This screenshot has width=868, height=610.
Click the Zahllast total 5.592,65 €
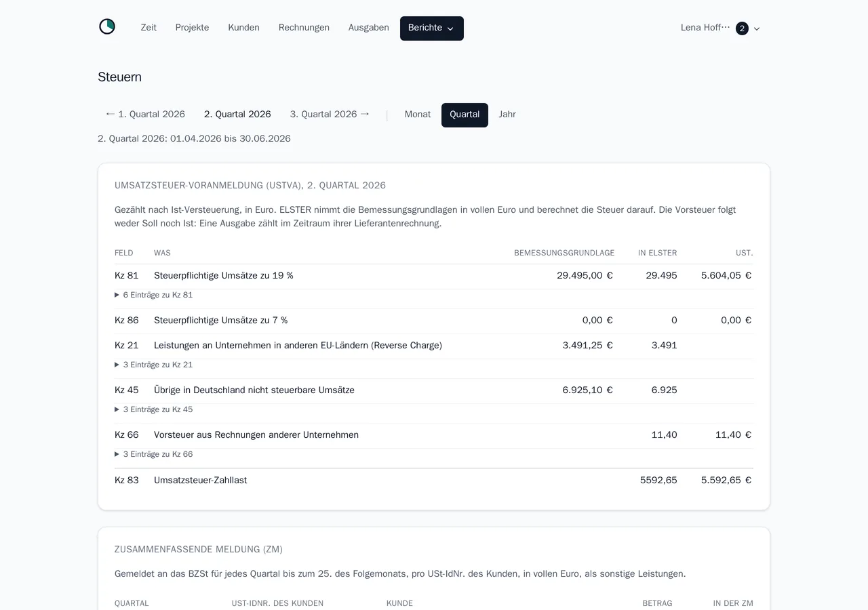tap(726, 481)
